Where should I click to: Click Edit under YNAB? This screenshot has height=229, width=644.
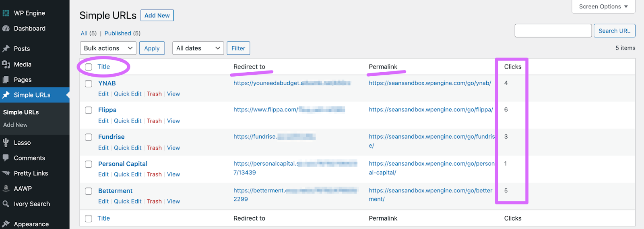click(x=103, y=94)
